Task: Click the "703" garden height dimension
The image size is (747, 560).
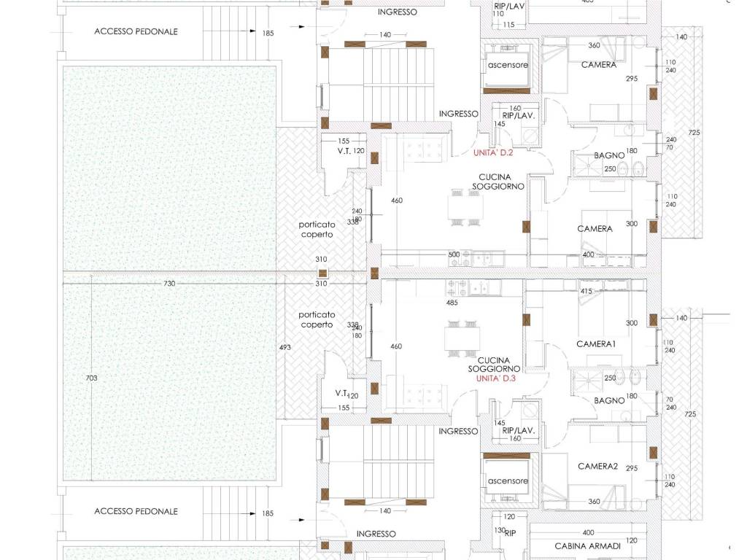Action: point(91,378)
